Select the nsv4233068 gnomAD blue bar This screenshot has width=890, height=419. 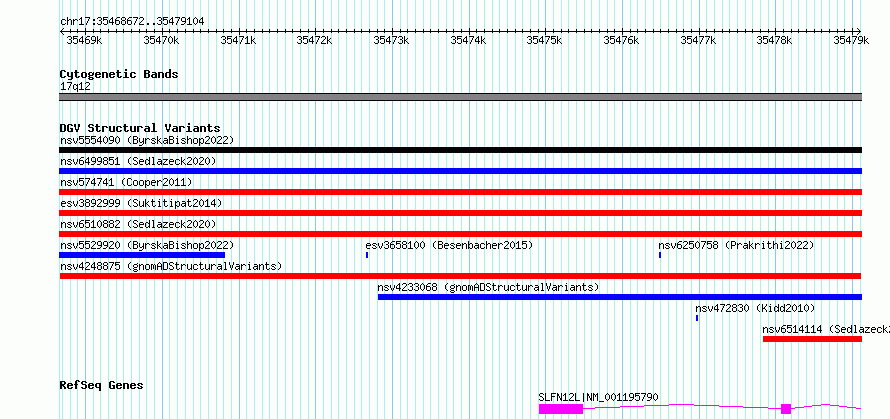[620, 297]
